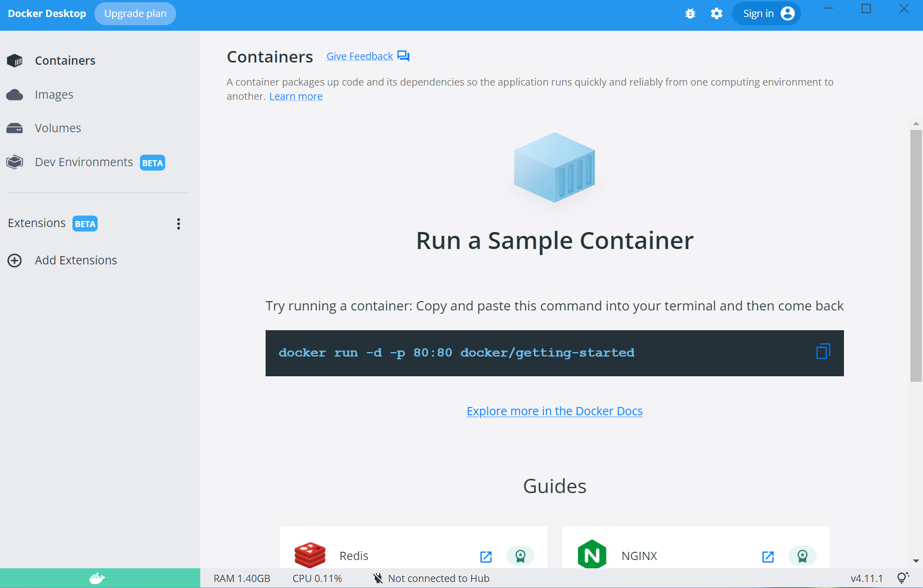Open the Volumes section
Screen dimensions: 923x588
58,128
